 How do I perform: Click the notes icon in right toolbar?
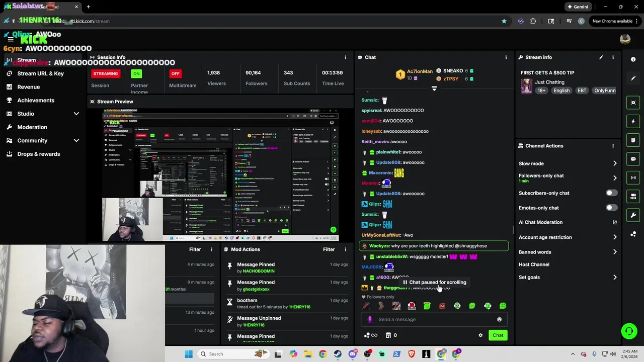point(633,140)
